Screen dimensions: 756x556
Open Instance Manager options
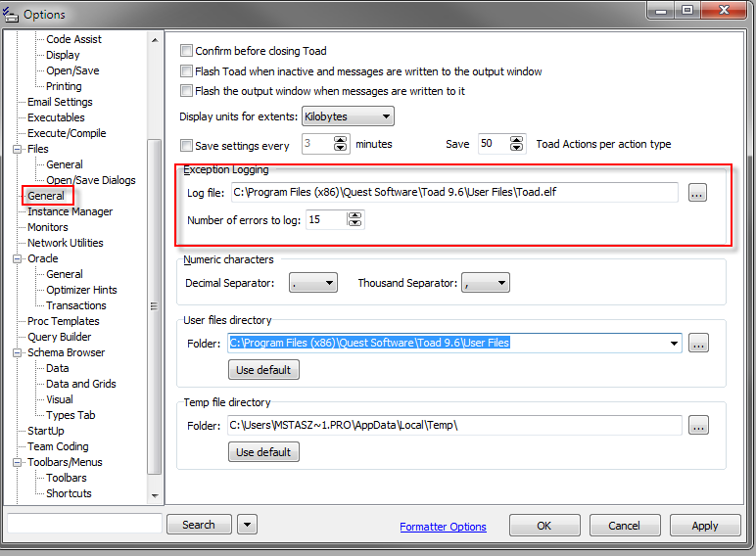point(70,211)
